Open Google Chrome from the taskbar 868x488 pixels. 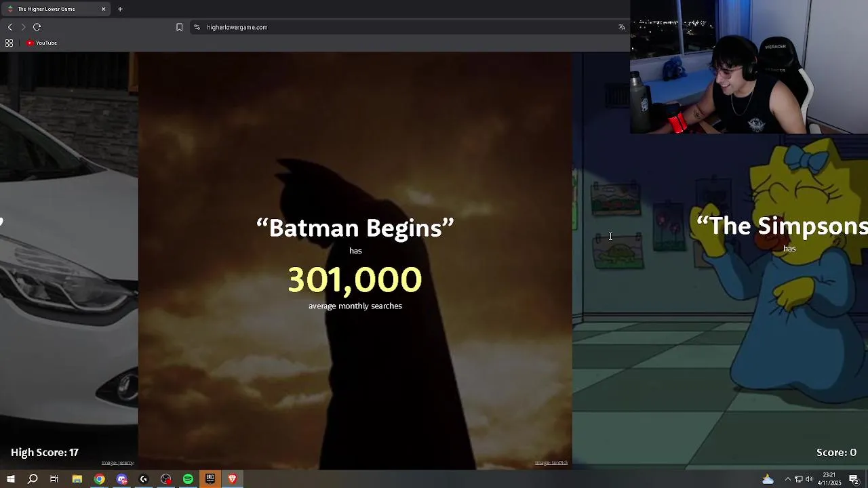coord(99,479)
